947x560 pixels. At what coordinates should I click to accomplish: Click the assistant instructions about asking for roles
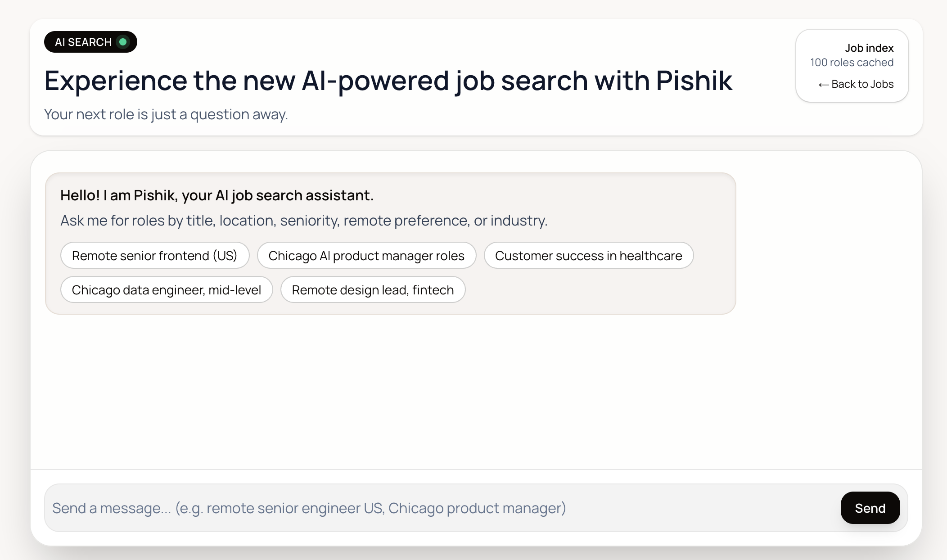[x=304, y=221]
